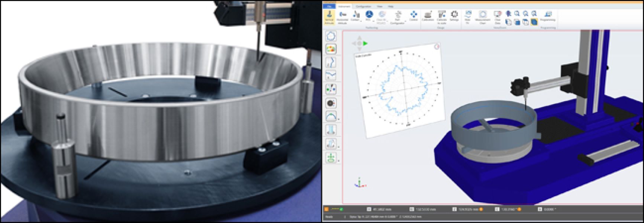Click the roundness profile icon in left sidebar

point(331,36)
